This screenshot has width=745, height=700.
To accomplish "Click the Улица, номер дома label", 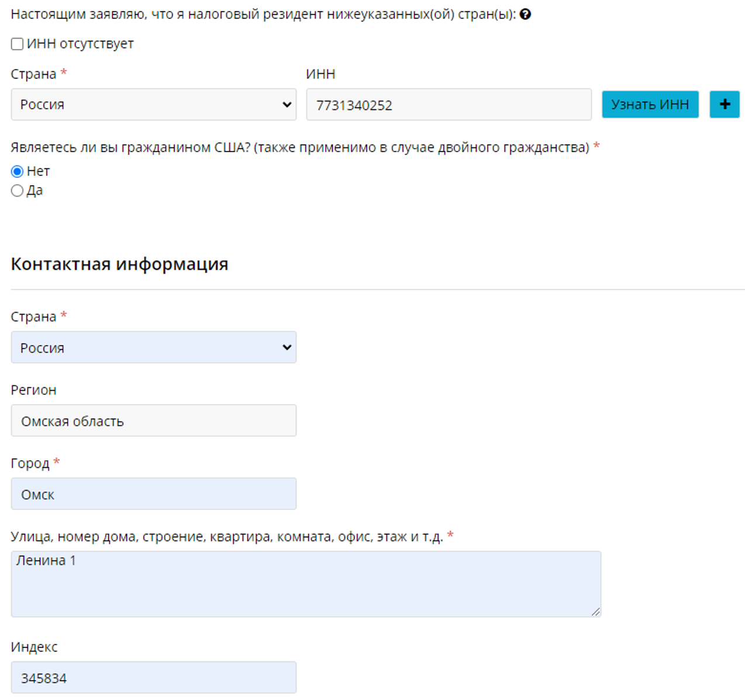I will 227,537.
